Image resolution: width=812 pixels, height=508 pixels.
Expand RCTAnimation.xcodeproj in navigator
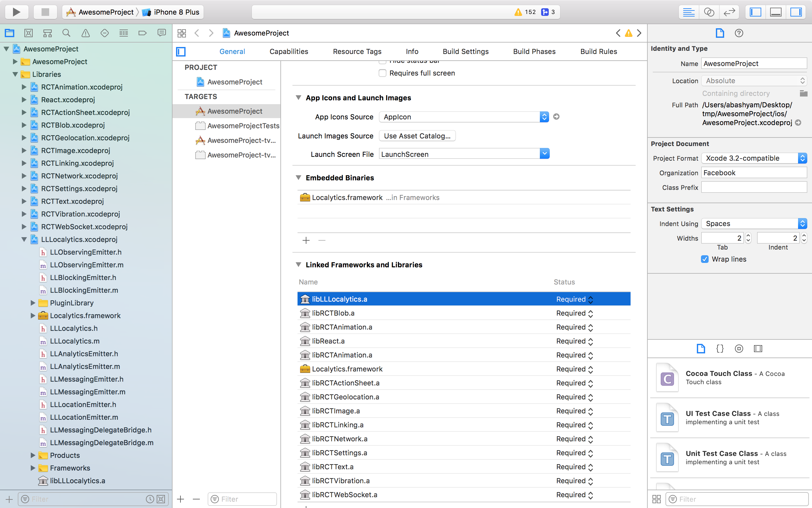point(24,87)
